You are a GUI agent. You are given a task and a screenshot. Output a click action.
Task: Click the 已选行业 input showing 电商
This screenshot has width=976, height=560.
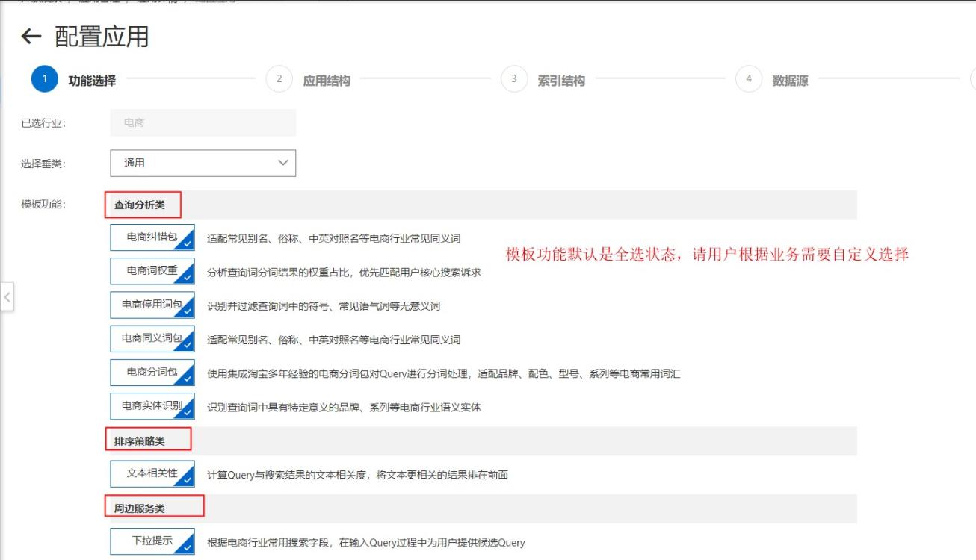pos(202,122)
